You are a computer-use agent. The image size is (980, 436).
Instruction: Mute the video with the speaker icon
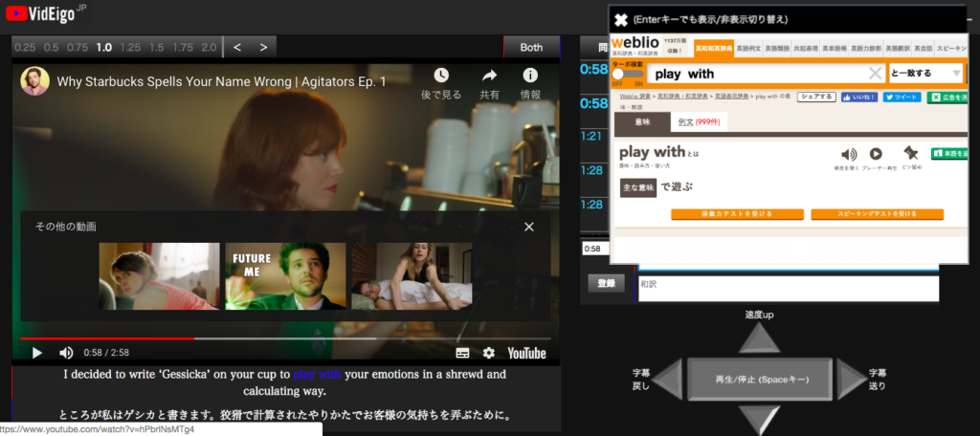tap(66, 353)
